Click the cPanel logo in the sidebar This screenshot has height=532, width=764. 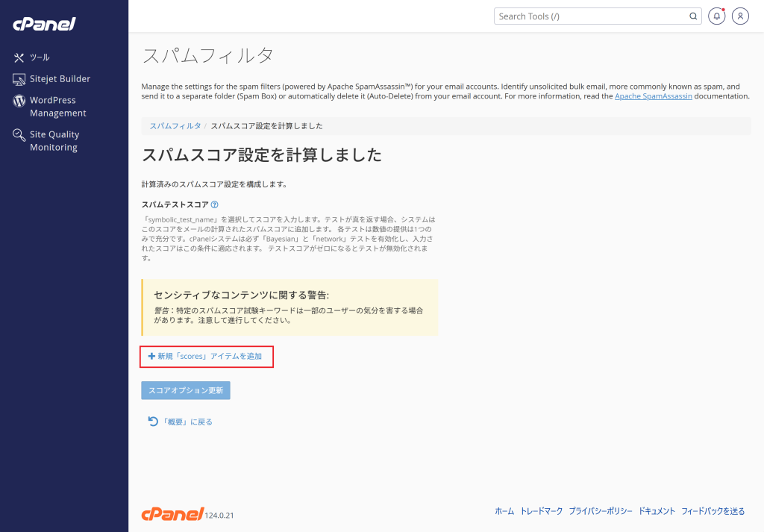pyautogui.click(x=45, y=23)
